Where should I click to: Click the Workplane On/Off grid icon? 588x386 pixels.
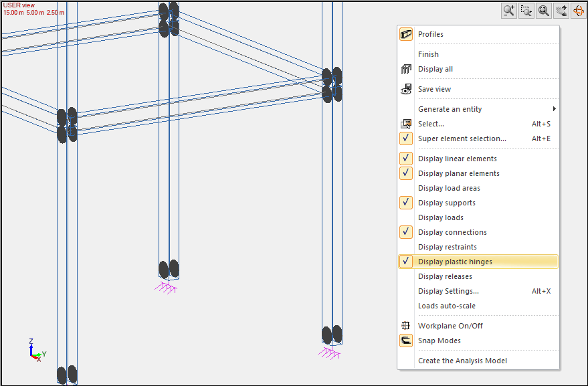pyautogui.click(x=406, y=326)
